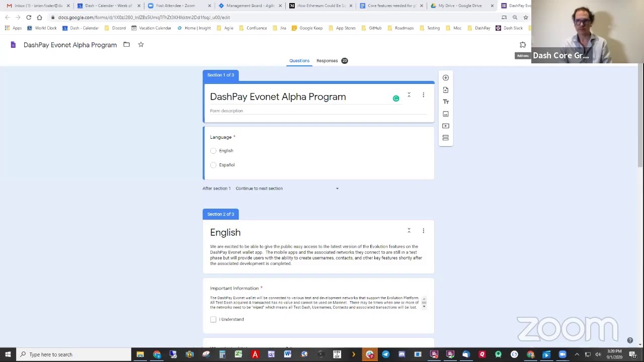
Task: Switch to Responses tab
Action: (x=332, y=61)
